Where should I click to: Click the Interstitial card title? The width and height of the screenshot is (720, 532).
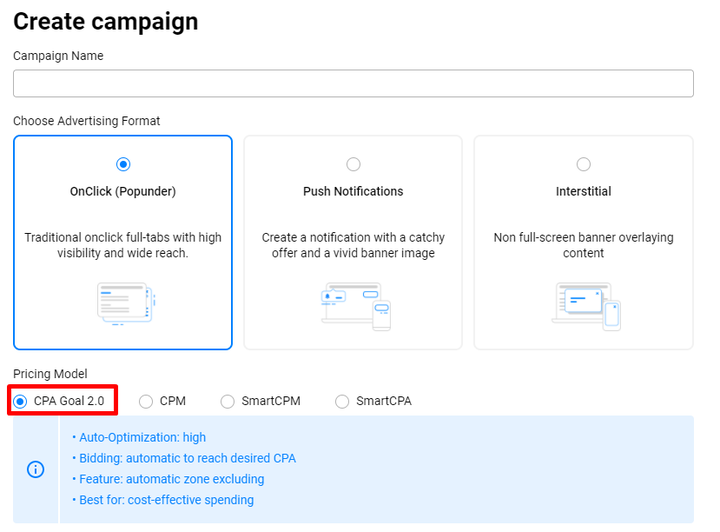click(x=584, y=191)
